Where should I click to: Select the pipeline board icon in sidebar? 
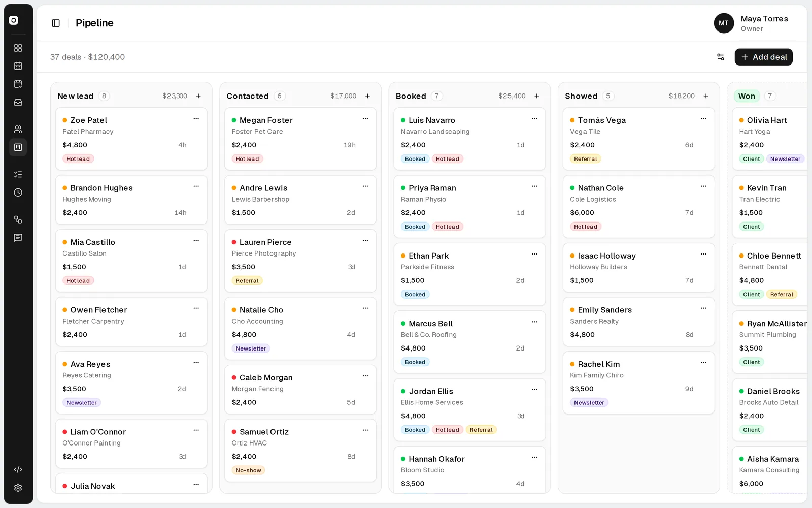point(18,147)
